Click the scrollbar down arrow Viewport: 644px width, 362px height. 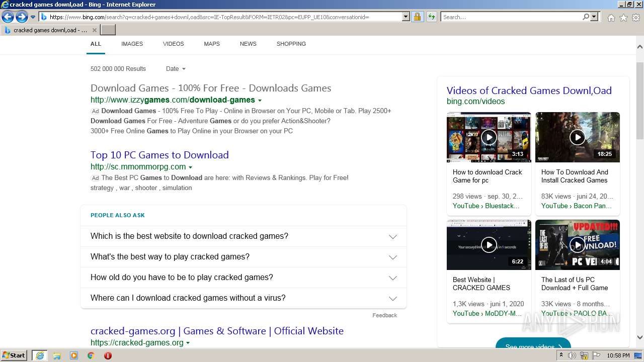(639, 338)
